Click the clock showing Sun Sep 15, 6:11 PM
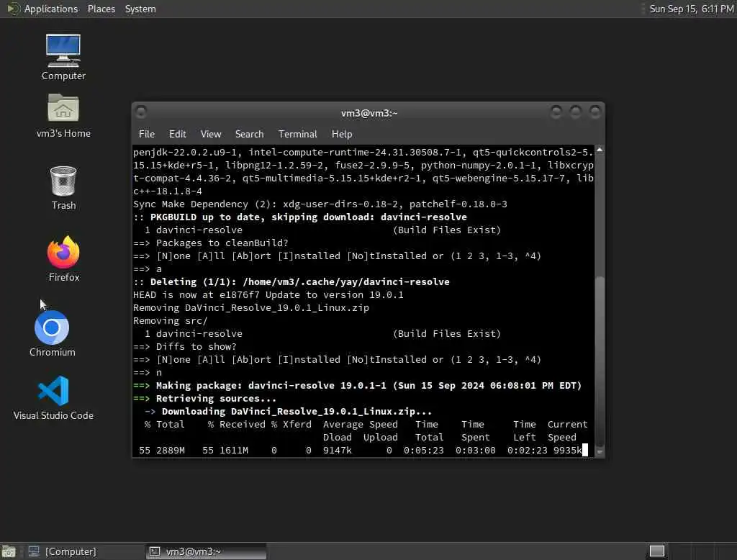This screenshot has height=560, width=737. 691,9
